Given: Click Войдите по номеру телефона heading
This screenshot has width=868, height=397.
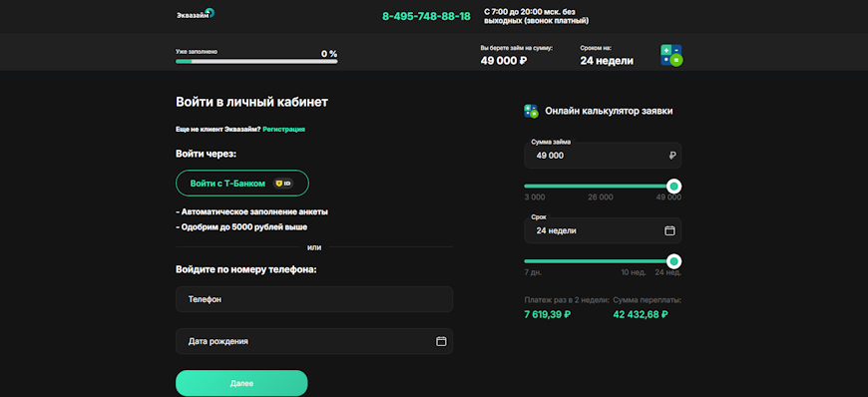Looking at the screenshot, I should click(x=246, y=270).
